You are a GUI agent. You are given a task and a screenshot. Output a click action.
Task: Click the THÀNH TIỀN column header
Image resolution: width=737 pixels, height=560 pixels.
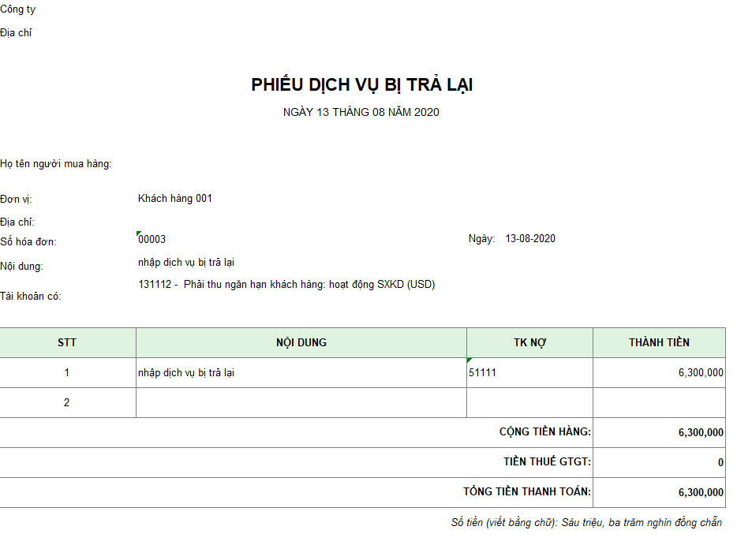coord(659,342)
